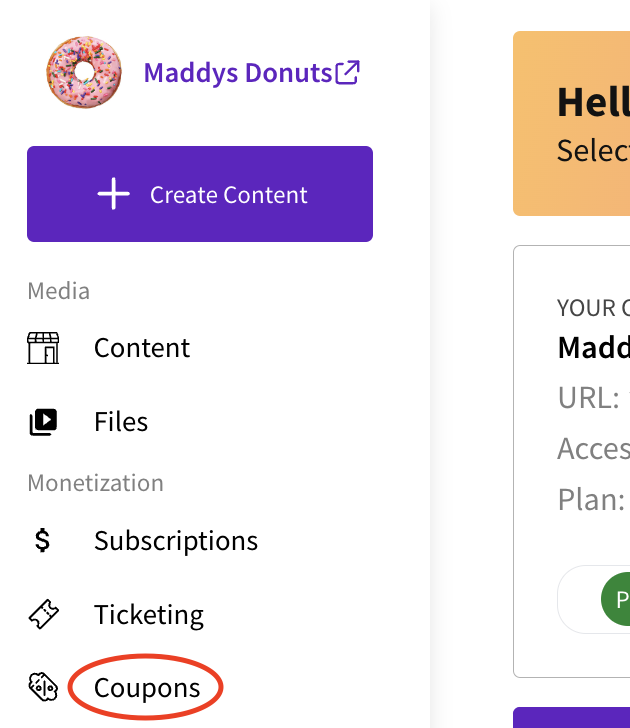Click the coupon badge icon
This screenshot has width=630, height=728.
click(x=43, y=687)
